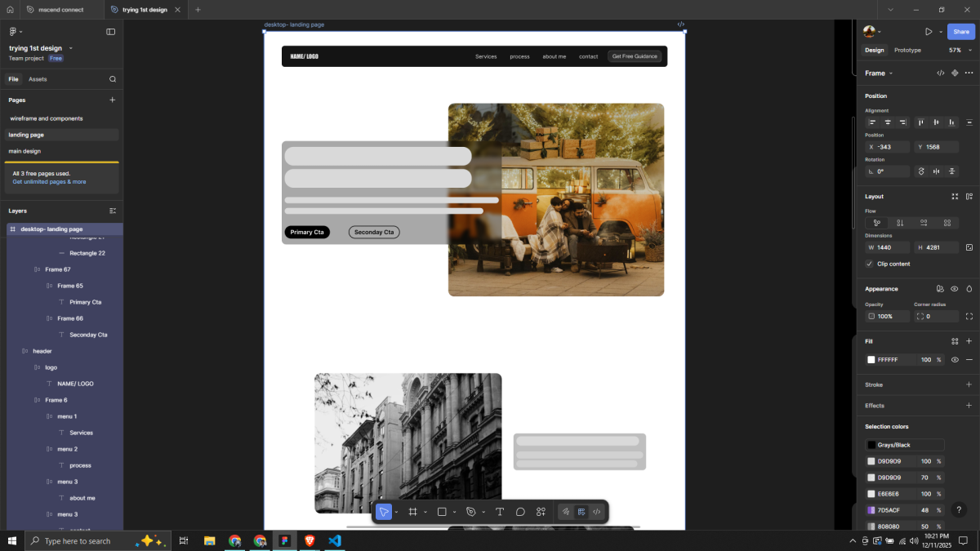The width and height of the screenshot is (980, 551).
Task: Click the search icon in left panel
Action: click(x=113, y=79)
